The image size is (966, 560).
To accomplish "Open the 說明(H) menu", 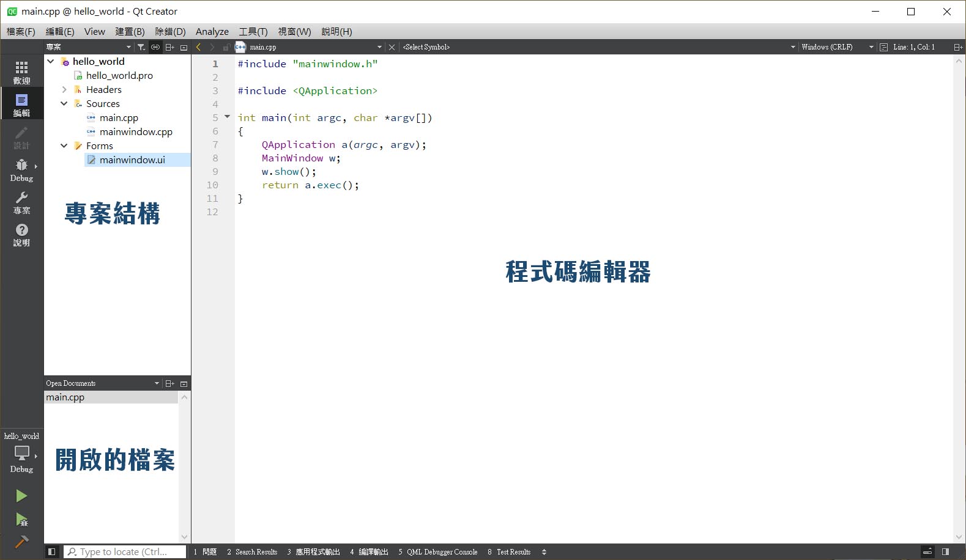I will pos(336,31).
